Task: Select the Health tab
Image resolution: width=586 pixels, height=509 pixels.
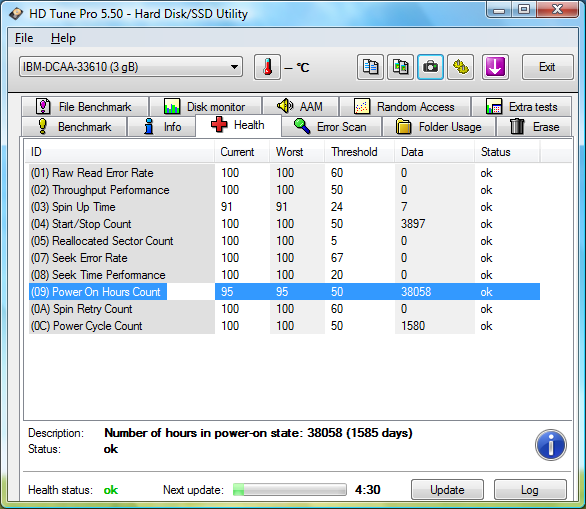Action: coord(238,125)
